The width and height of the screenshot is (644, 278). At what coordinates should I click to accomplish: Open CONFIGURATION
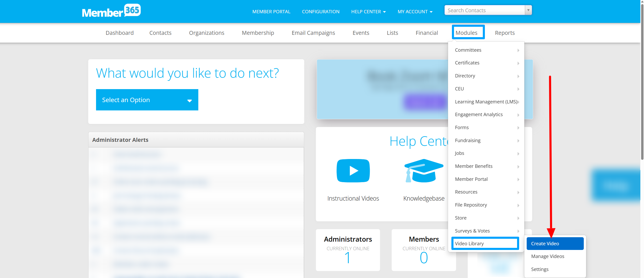[321, 12]
